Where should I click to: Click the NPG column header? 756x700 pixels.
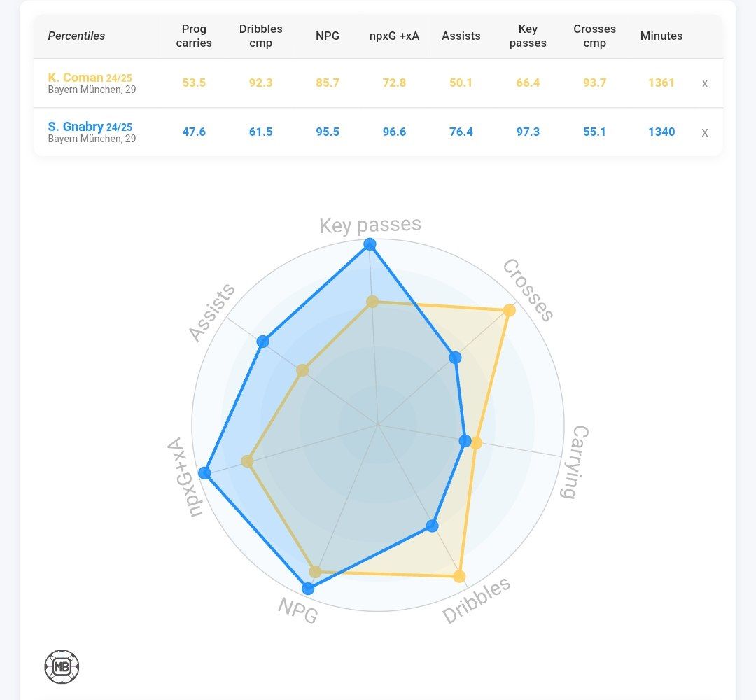pyautogui.click(x=328, y=36)
